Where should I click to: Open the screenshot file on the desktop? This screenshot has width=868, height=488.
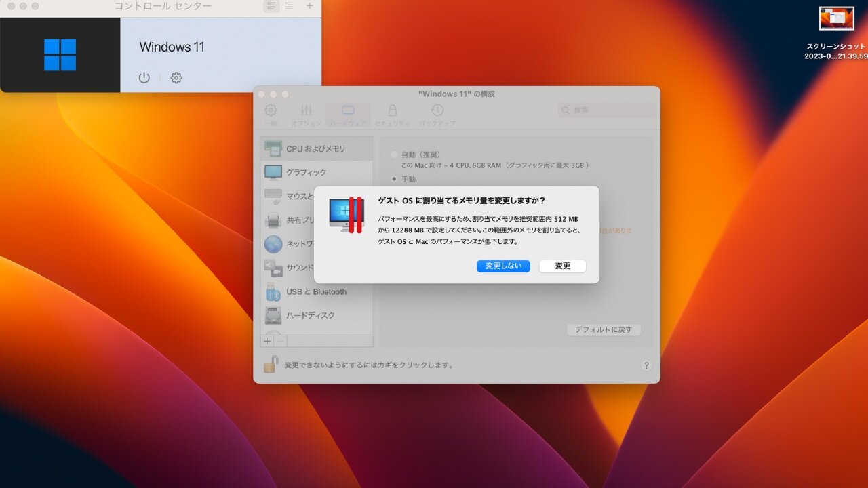836,19
